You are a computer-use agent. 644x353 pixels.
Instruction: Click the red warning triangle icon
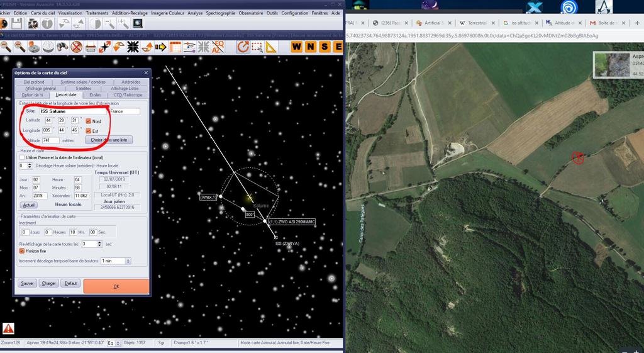[8, 328]
